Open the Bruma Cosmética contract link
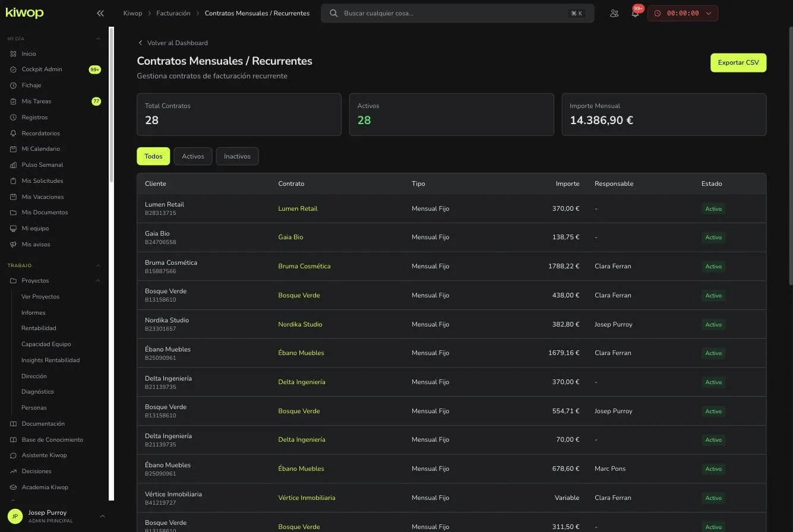This screenshot has height=532, width=793. pos(304,266)
